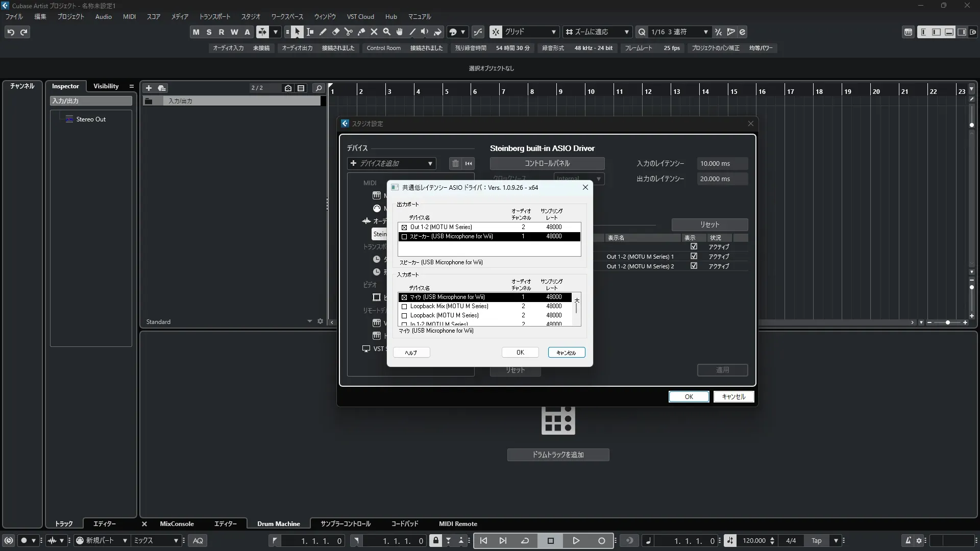Switch to the MixConsole tab

pos(177,523)
